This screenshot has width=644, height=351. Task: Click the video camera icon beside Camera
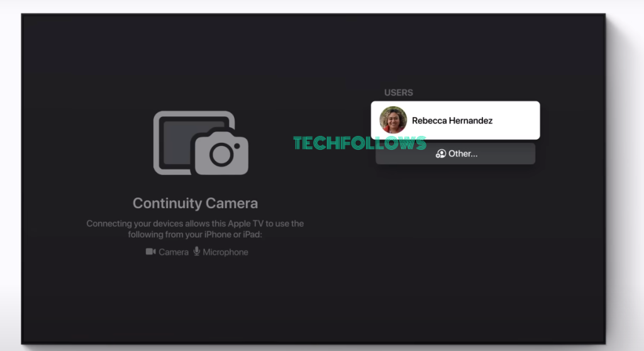point(151,252)
